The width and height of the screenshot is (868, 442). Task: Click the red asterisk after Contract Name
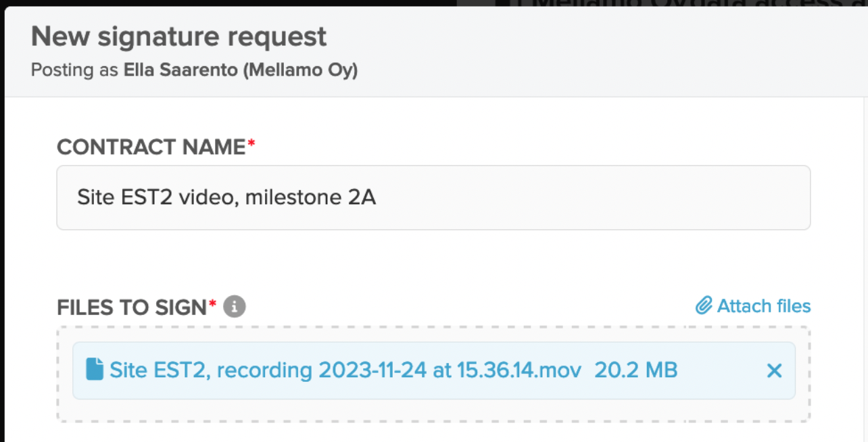click(x=251, y=144)
